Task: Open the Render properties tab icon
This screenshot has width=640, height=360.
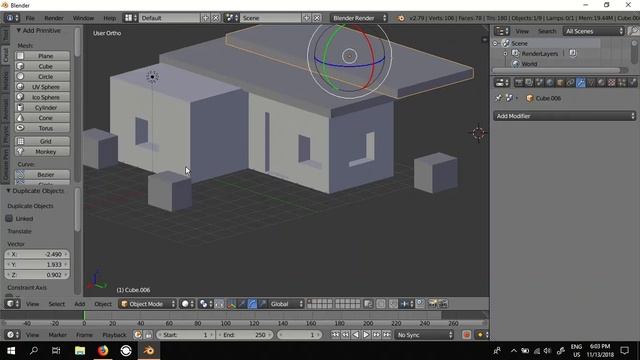Action: [518, 83]
